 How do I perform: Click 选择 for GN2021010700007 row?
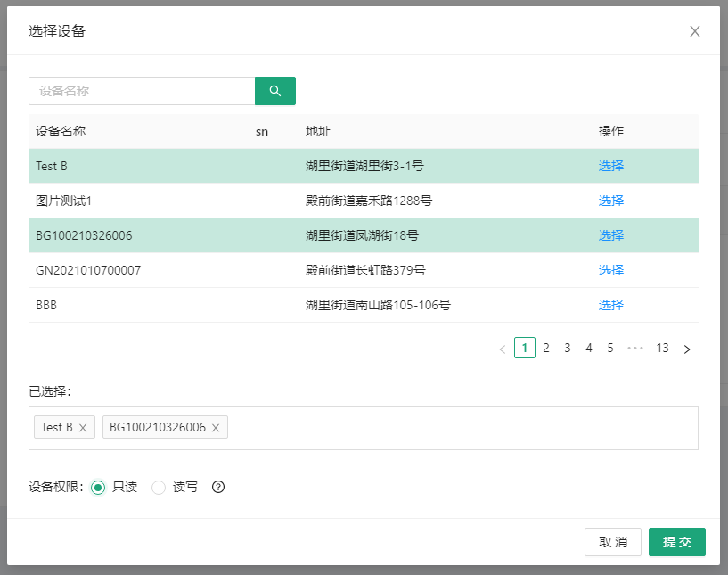611,270
